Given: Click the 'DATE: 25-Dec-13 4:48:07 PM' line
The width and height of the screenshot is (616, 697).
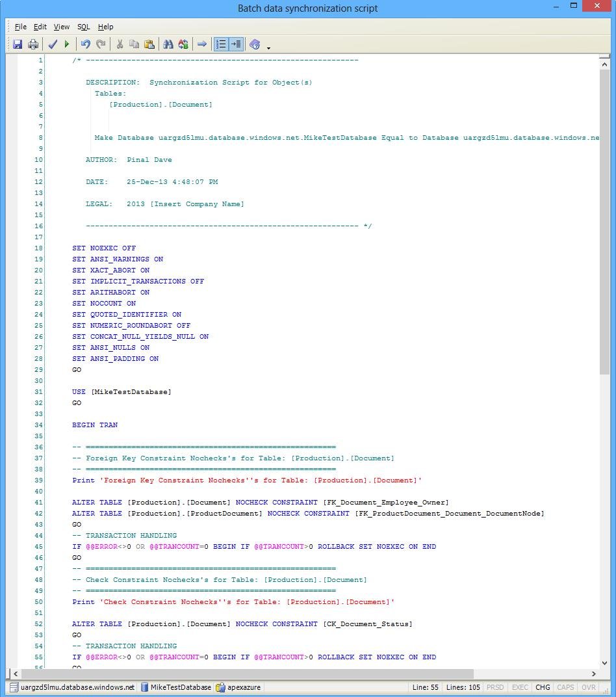Looking at the screenshot, I should [152, 182].
